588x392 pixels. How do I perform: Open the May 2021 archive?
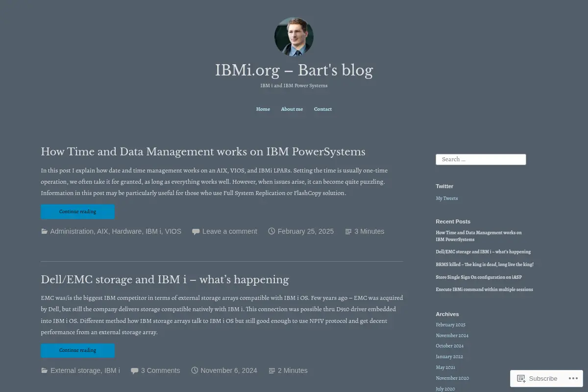coord(445,367)
